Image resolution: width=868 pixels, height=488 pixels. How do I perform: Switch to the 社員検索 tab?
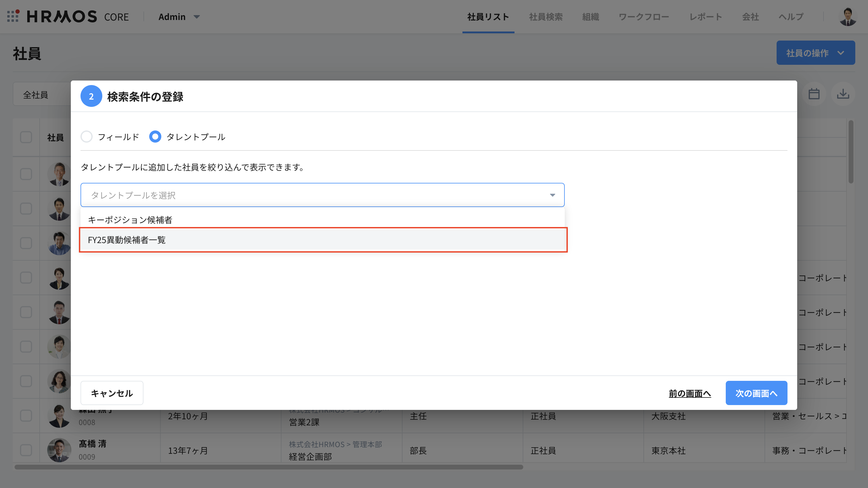click(x=546, y=17)
